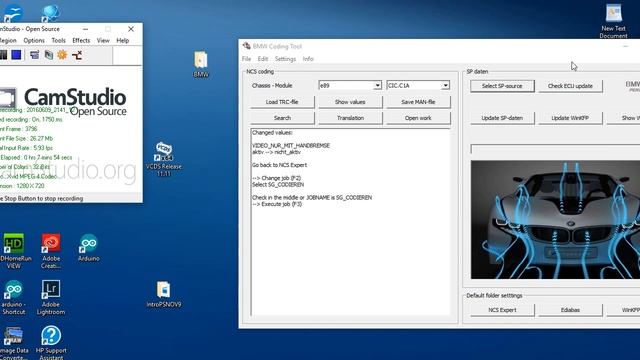
Task: Select the arduino - Shortcut desktop icon
Action: pyautogui.click(x=13, y=297)
